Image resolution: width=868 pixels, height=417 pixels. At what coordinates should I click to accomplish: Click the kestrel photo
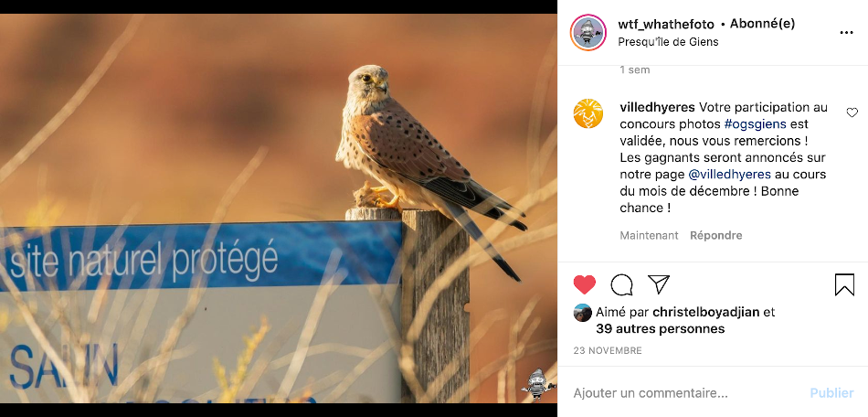tap(279, 208)
